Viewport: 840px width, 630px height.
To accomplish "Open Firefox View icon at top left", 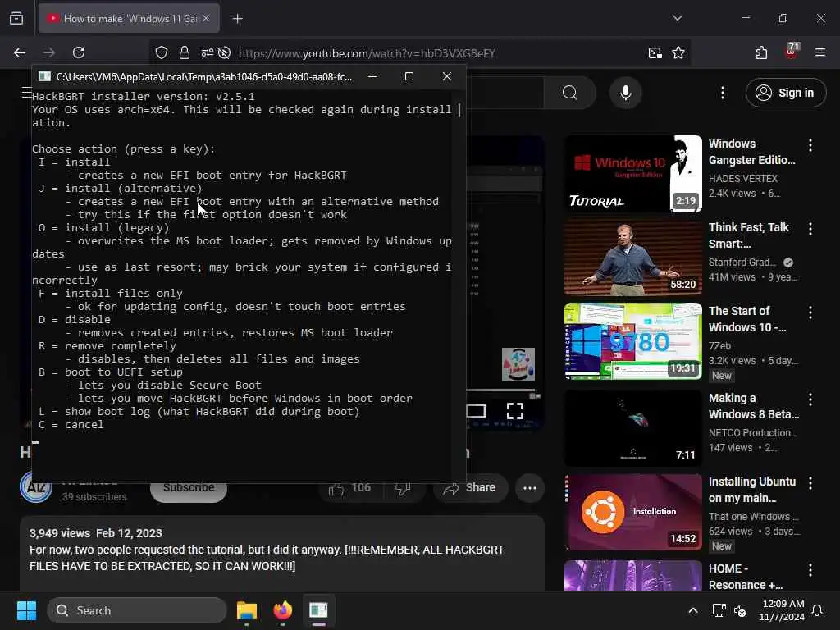I will coord(16,18).
